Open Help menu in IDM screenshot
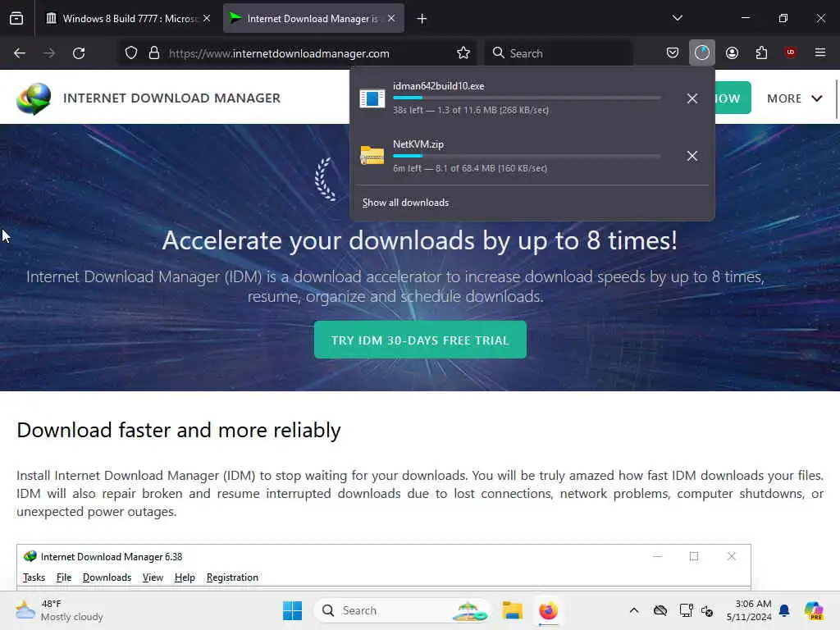 [x=185, y=577]
